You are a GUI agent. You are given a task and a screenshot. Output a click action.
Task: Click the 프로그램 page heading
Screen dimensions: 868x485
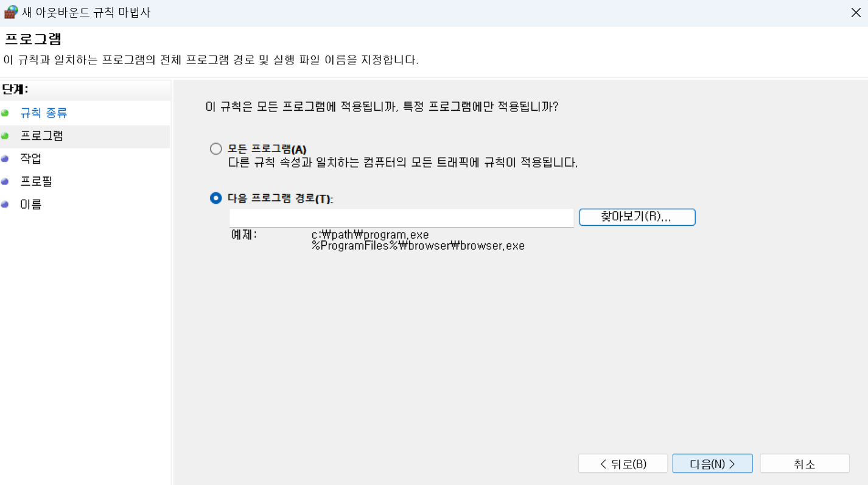(x=33, y=40)
